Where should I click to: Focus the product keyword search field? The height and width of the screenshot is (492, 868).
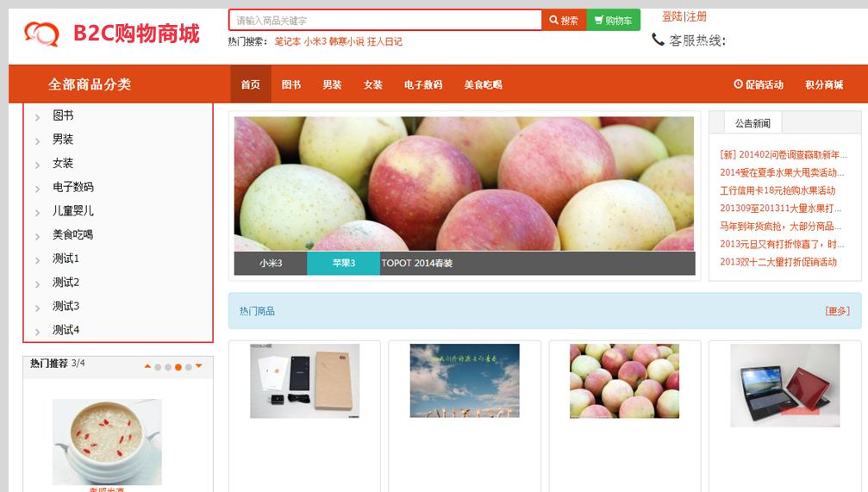[x=385, y=20]
